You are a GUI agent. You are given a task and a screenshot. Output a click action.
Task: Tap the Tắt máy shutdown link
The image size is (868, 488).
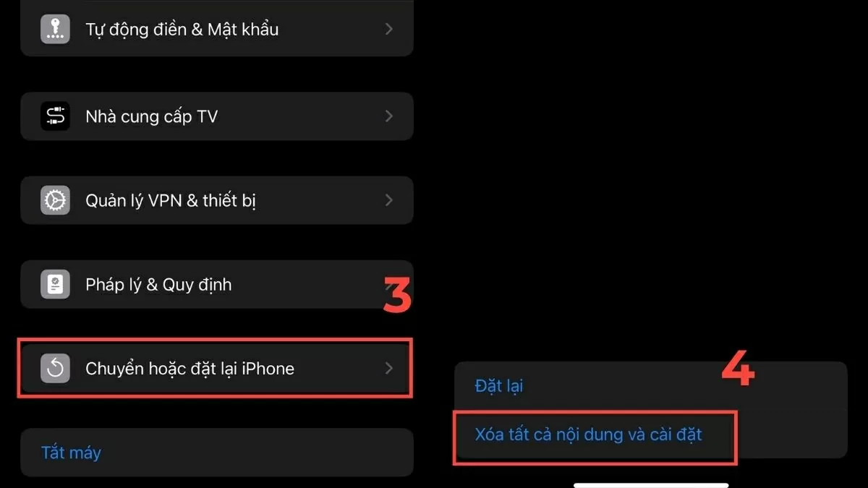pyautogui.click(x=71, y=453)
